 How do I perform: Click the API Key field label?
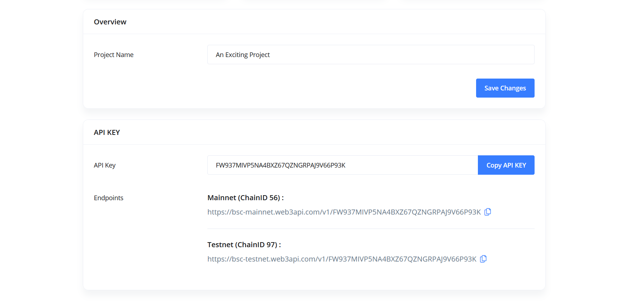click(x=104, y=165)
